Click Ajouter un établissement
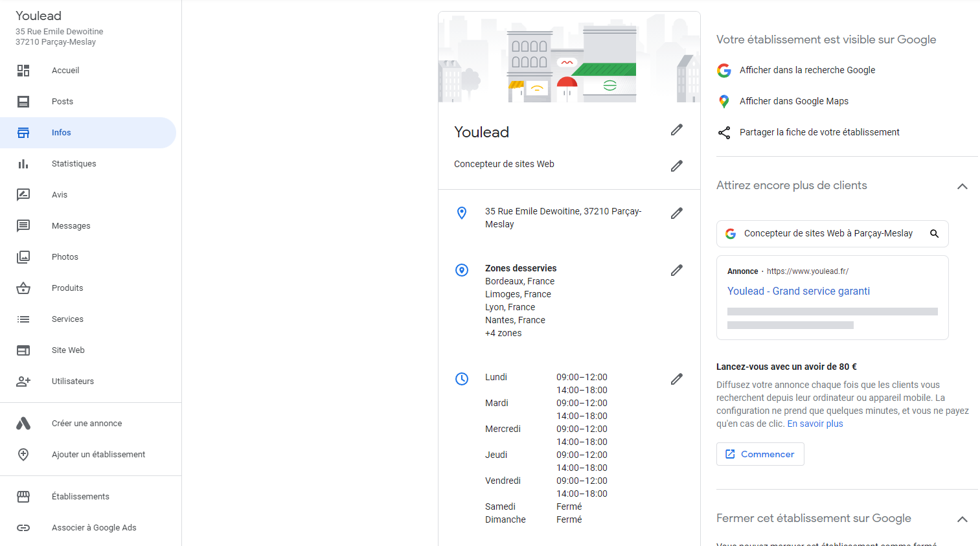Screen dimensions: 980x546 (88, 455)
